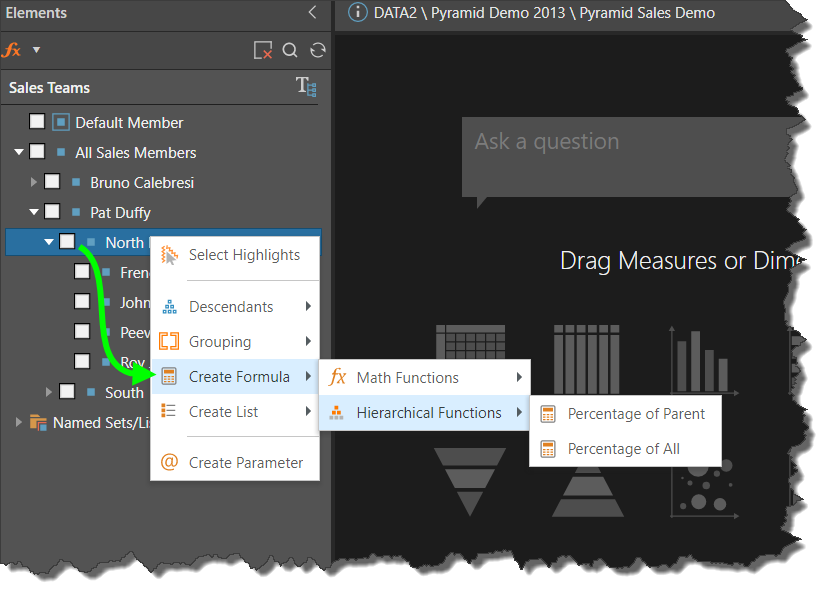Expand the Bruno Calebresi tree node
The width and height of the screenshot is (829, 595).
[x=33, y=182]
